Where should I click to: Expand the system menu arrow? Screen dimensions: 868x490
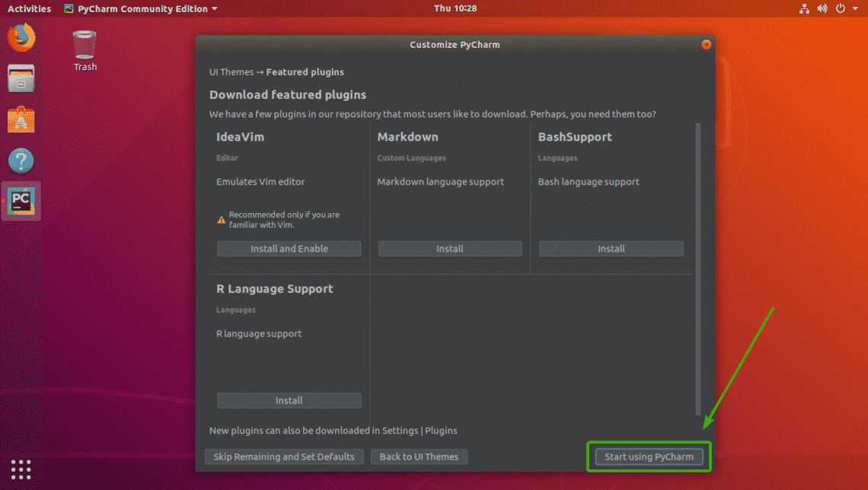click(855, 8)
